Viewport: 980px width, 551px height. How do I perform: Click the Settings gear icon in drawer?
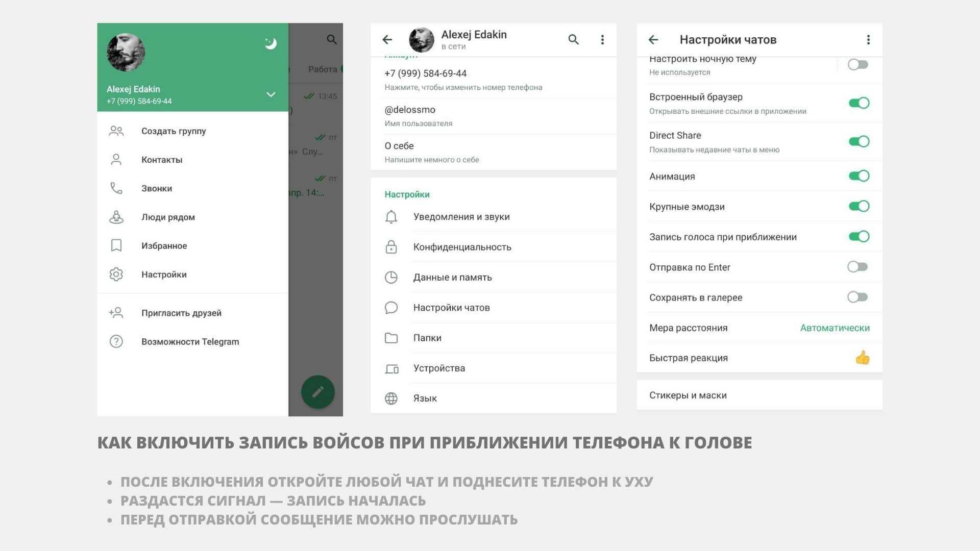tap(116, 274)
